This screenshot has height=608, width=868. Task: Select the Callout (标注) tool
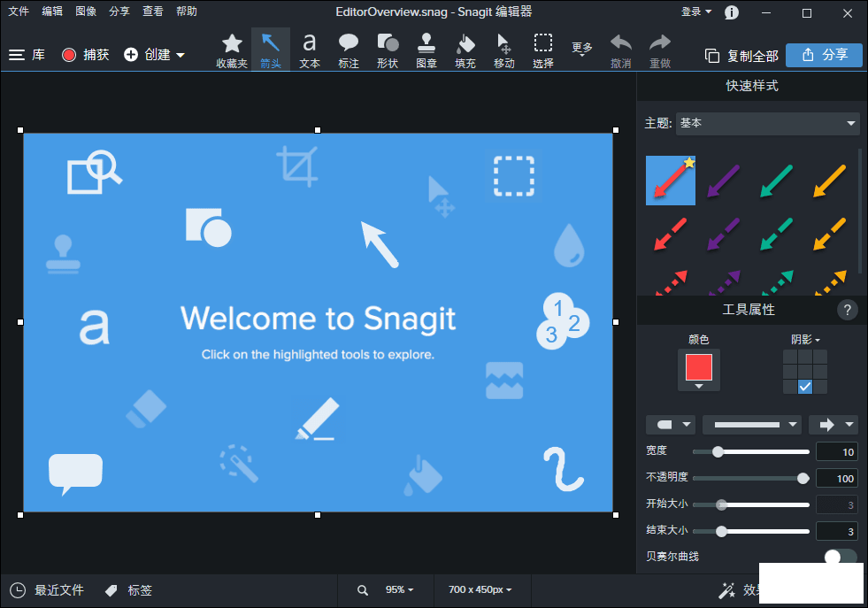349,51
